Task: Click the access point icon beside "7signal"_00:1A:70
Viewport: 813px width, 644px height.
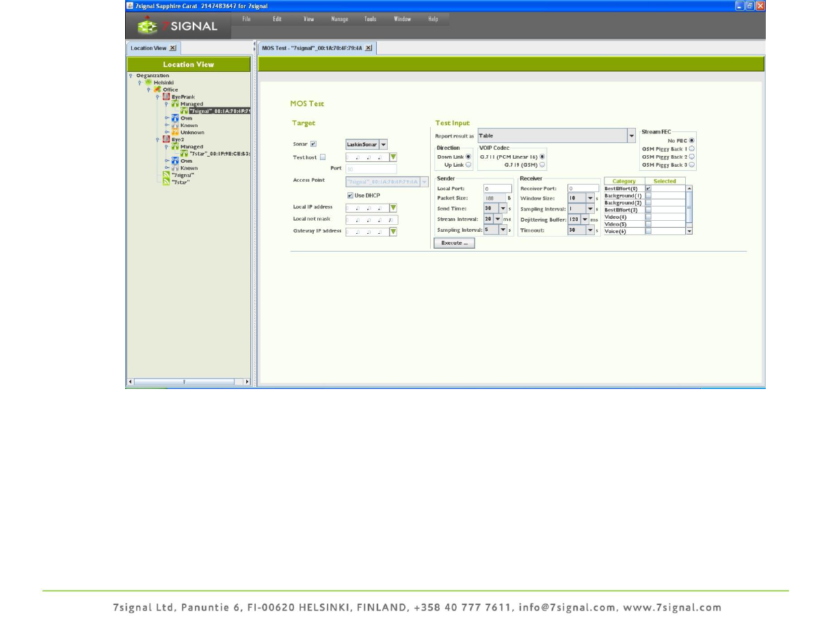Action: [184, 111]
